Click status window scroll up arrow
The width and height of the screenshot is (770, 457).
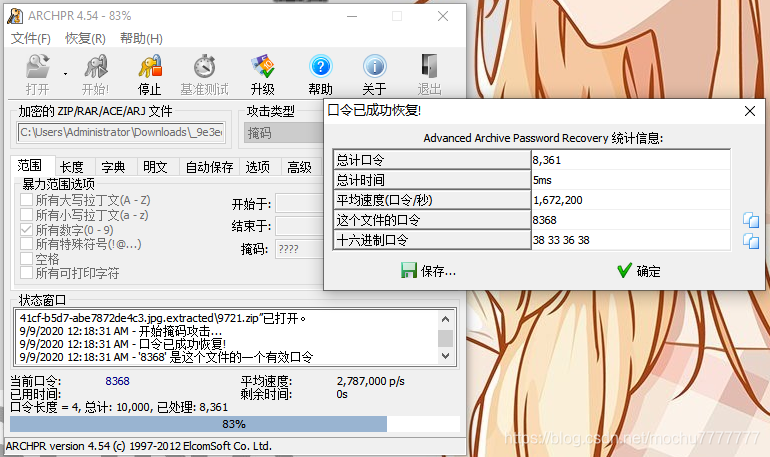(445, 319)
